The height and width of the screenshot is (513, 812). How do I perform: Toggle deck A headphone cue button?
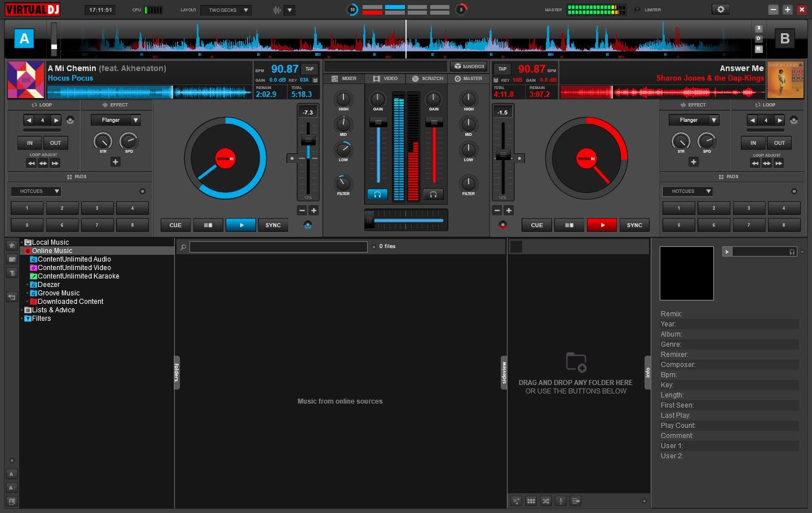(x=377, y=194)
